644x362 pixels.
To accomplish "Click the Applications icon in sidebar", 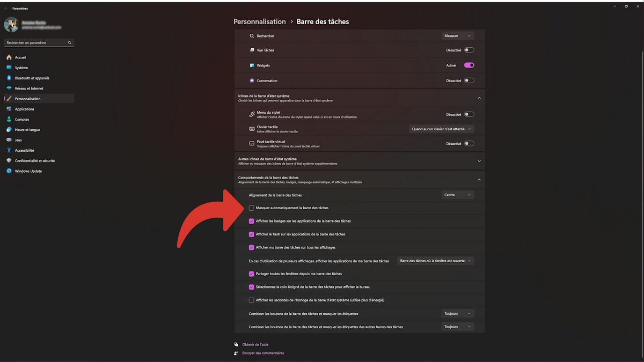I will (x=9, y=109).
